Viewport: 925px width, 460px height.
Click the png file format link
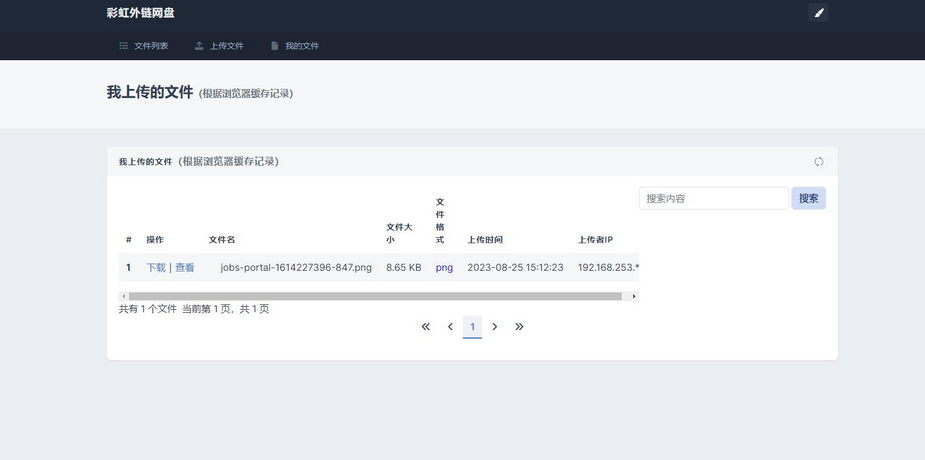[x=444, y=267]
